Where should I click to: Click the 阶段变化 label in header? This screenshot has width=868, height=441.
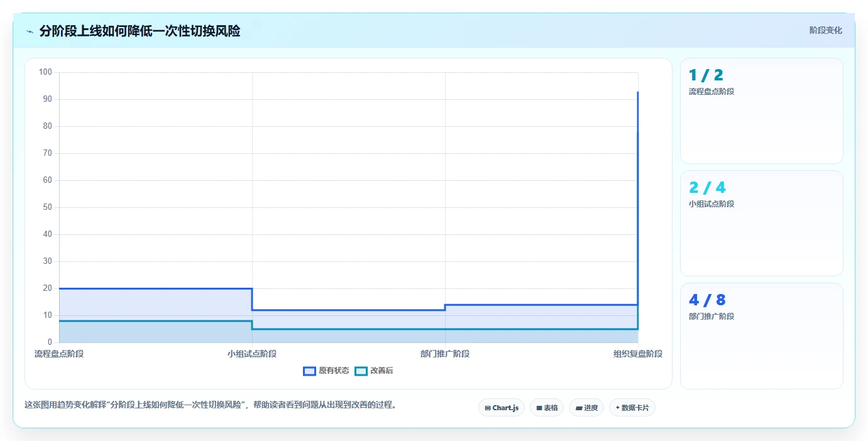[825, 30]
